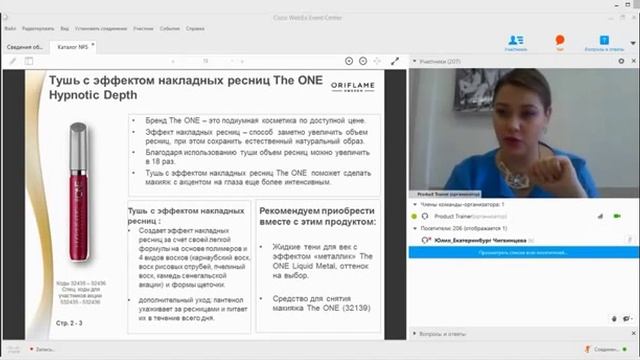Select the annotation pencil tool
The height and width of the screenshot is (360, 640).
coord(13,61)
